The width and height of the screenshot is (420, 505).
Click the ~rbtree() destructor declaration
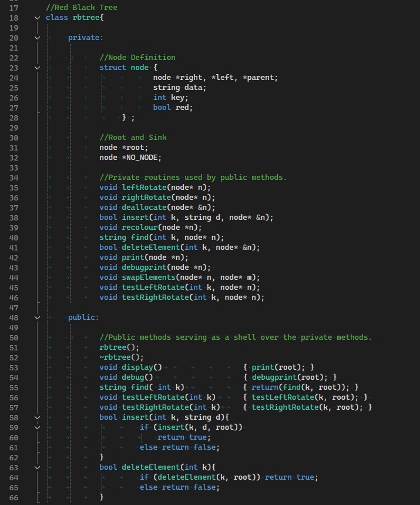(x=122, y=357)
